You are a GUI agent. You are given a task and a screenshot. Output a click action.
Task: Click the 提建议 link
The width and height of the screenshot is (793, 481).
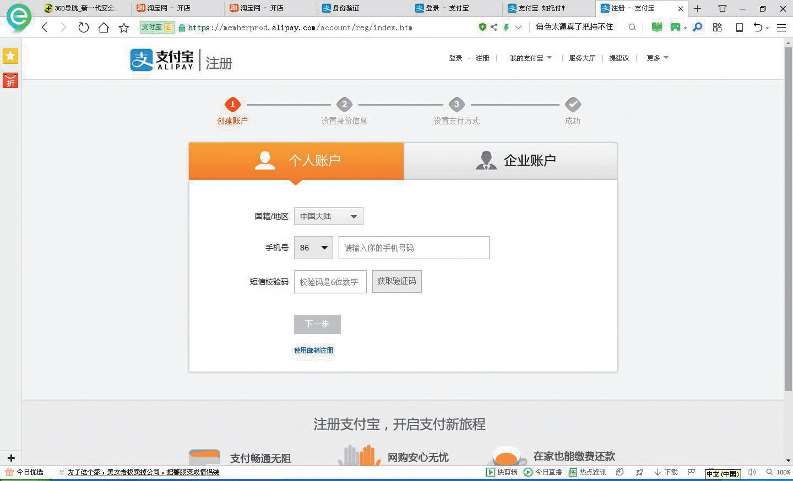pos(619,58)
